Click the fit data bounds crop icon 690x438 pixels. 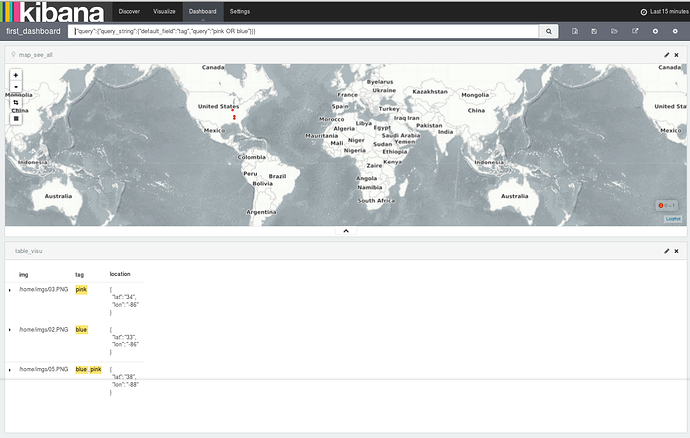16,103
